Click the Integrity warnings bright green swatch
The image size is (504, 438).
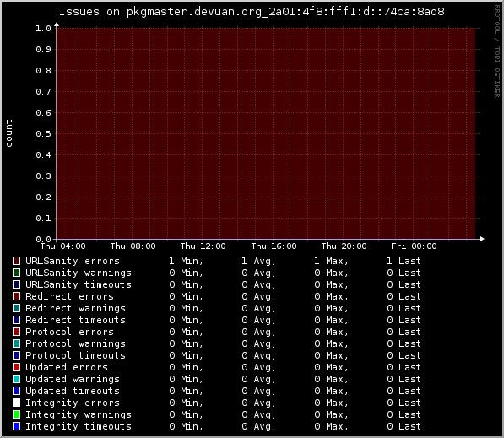pyautogui.click(x=16, y=414)
